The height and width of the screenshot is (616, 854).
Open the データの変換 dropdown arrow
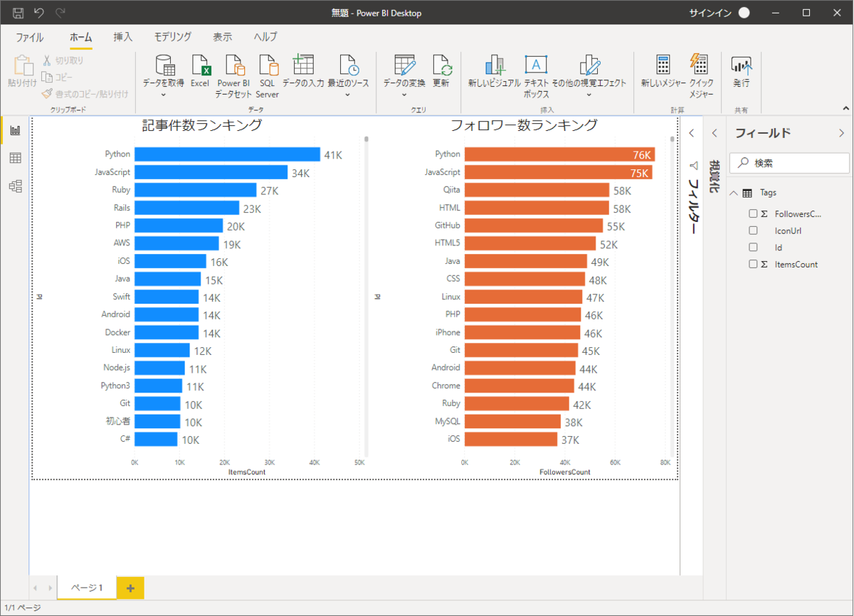coord(404,95)
